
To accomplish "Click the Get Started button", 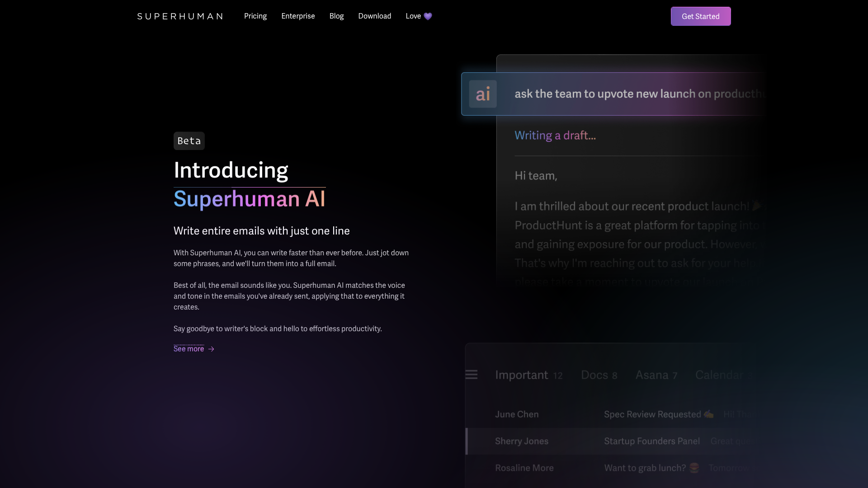I will coord(701,16).
